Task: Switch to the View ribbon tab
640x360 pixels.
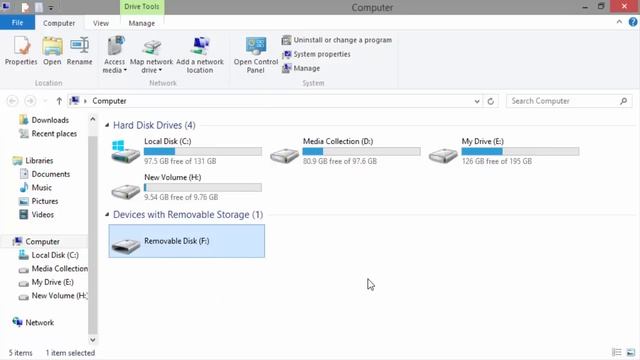Action: (101, 23)
